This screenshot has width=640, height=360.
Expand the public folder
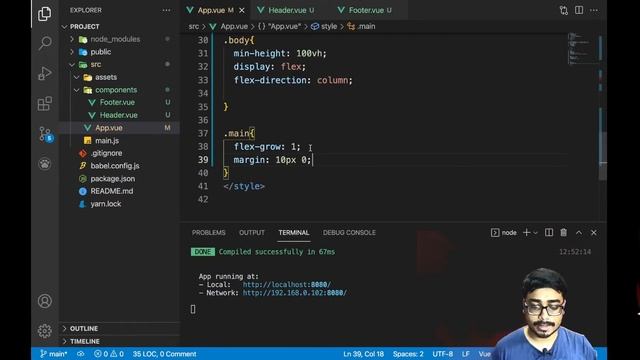pos(100,52)
